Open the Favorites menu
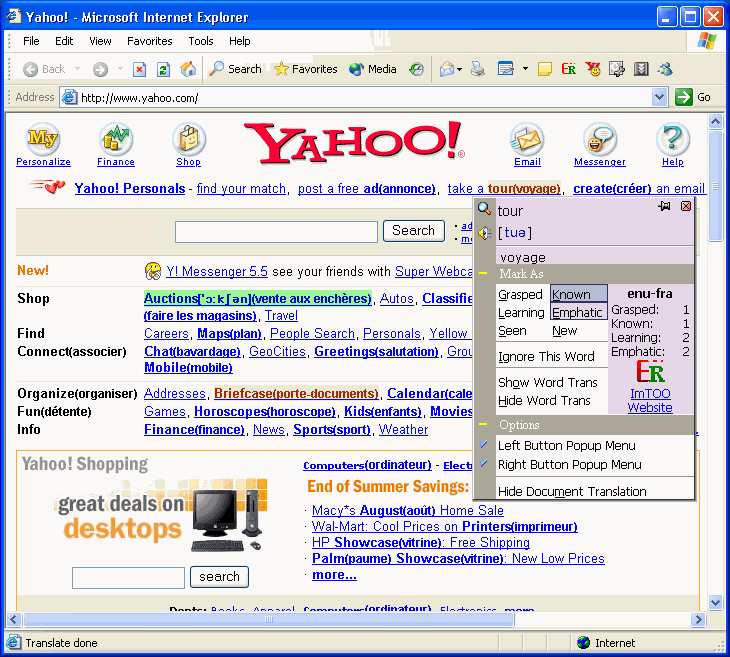The width and height of the screenshot is (730, 657). coord(149,41)
